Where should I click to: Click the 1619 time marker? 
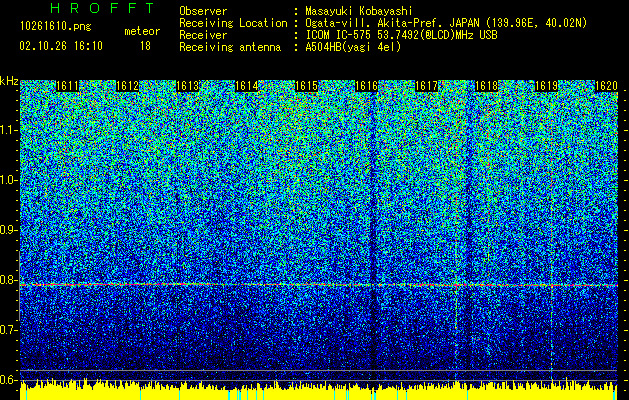[x=546, y=86]
